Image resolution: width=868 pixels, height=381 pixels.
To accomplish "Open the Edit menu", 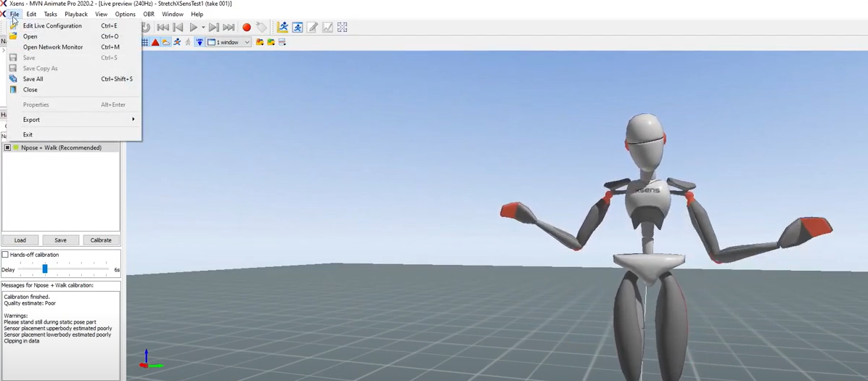I will (x=31, y=14).
